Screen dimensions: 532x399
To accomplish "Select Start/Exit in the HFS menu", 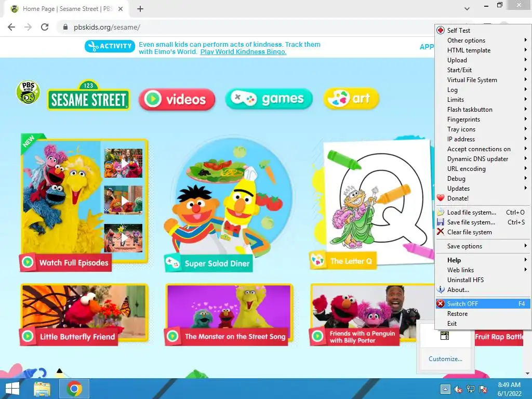I will click(x=483, y=70).
